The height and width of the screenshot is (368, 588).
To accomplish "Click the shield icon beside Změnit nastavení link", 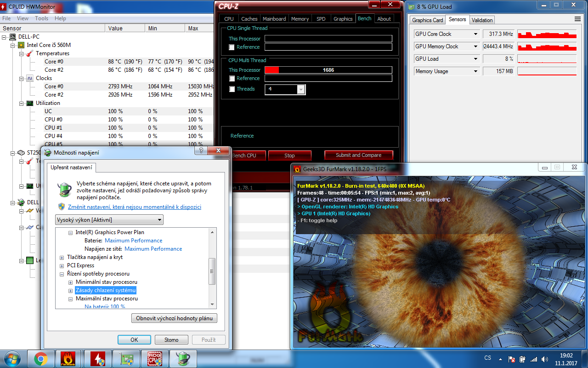I will point(62,207).
